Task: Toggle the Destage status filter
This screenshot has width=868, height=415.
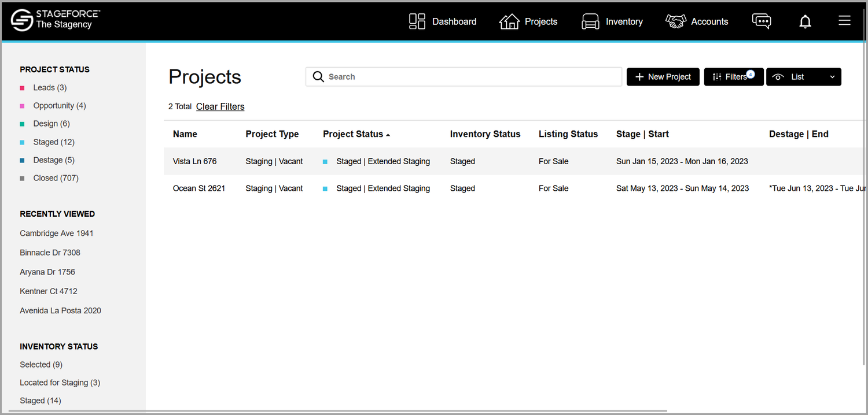Action: click(48, 160)
